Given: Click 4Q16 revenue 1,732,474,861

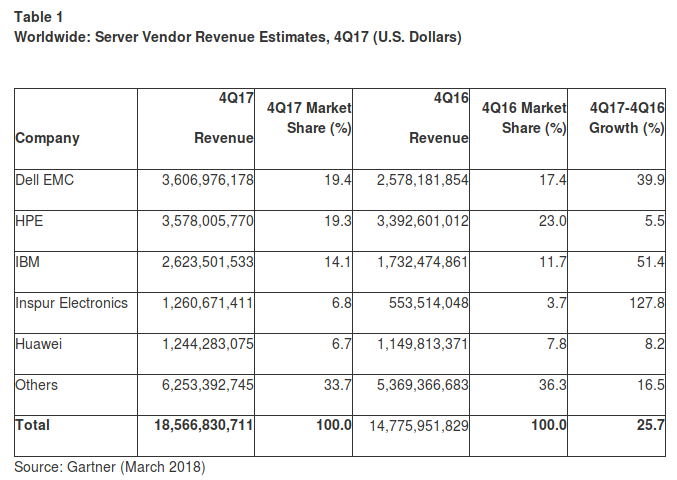Looking at the screenshot, I should point(423,262).
